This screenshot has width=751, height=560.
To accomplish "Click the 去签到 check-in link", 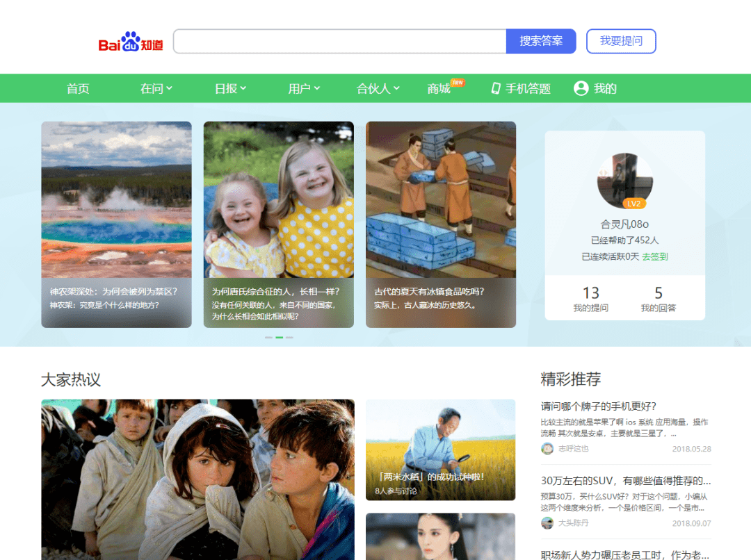I will (655, 256).
